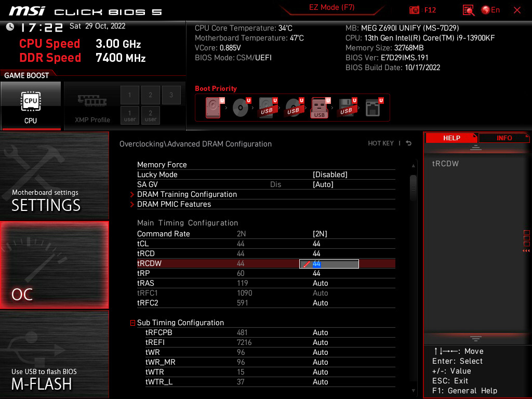
Task: Switch to EZ Mode (F7)
Action: point(331,7)
